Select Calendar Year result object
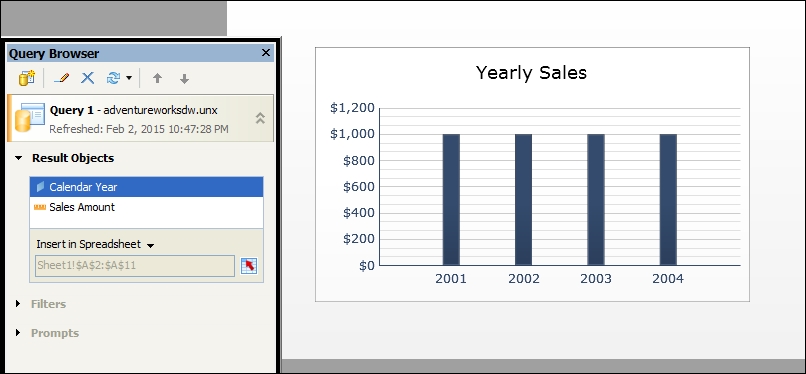 146,187
